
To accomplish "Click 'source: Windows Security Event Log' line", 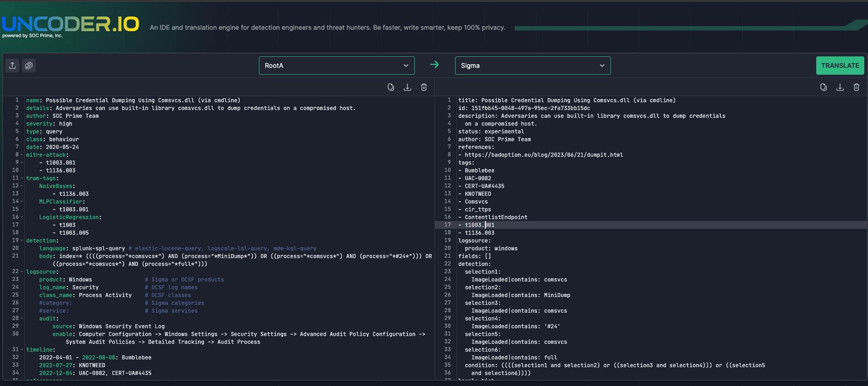I will click(108, 326).
